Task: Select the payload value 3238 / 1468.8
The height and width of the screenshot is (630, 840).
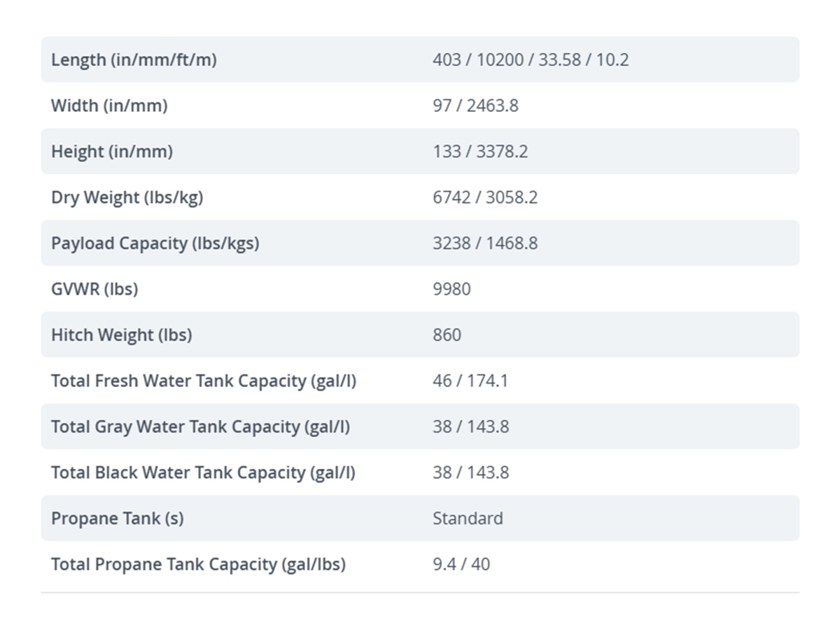Action: click(485, 244)
